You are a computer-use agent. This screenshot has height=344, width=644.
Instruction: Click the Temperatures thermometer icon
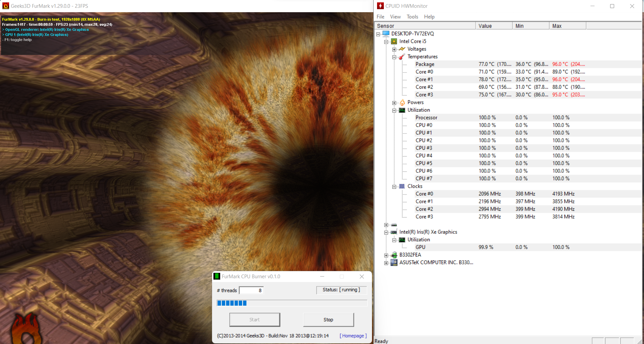click(x=402, y=57)
